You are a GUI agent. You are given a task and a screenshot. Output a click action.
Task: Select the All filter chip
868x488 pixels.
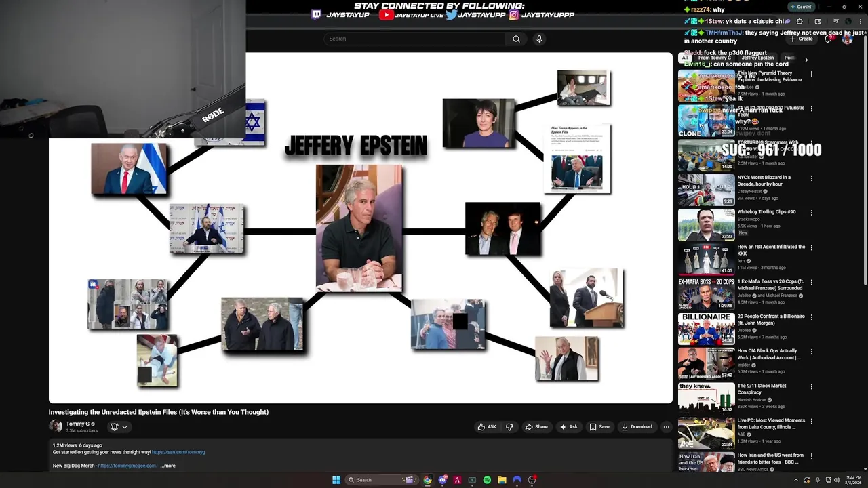[685, 58]
